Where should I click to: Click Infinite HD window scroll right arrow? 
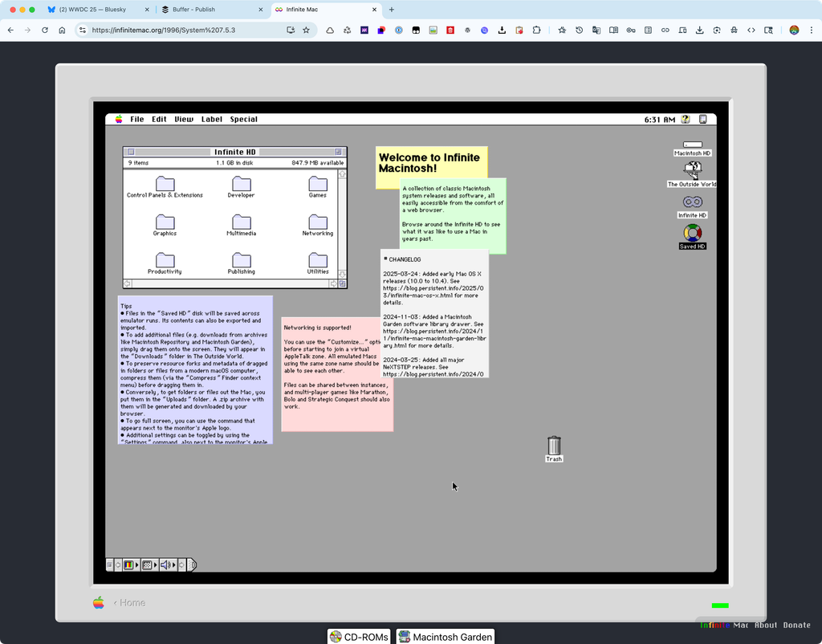tap(333, 283)
